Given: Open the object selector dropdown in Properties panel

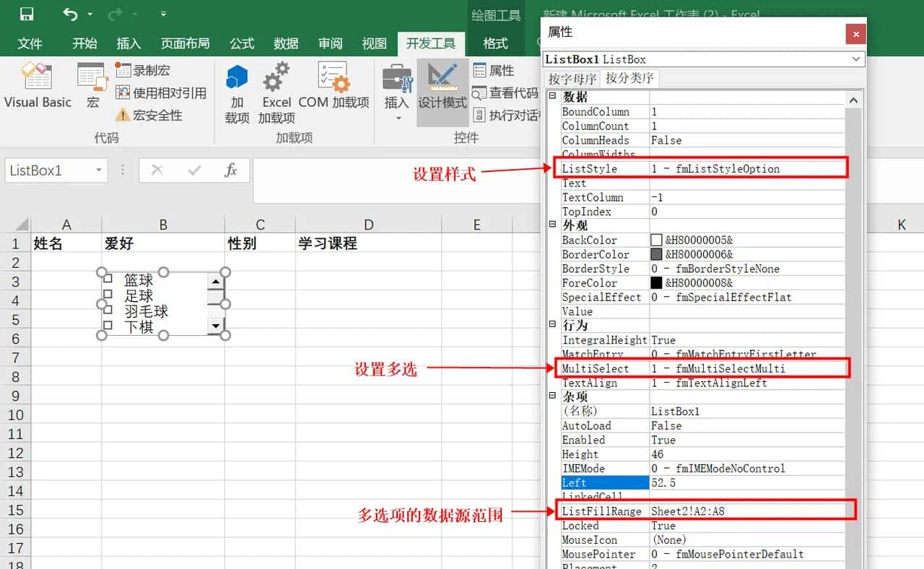Looking at the screenshot, I should [856, 58].
